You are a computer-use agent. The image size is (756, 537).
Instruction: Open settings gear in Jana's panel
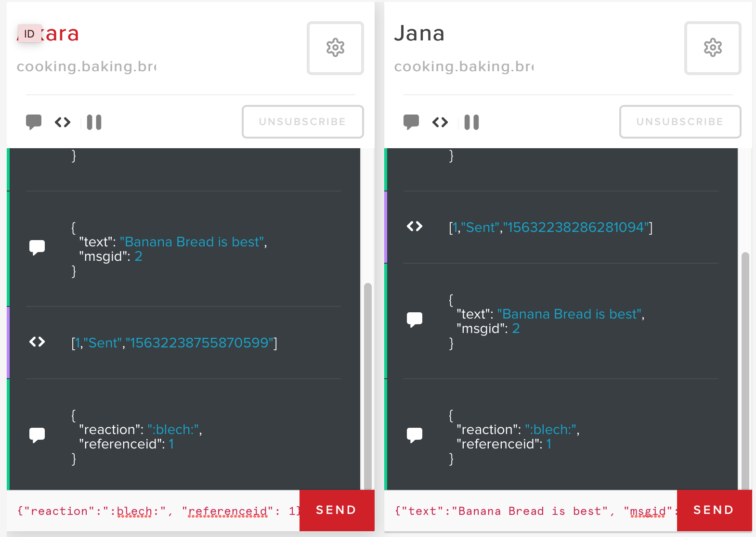coord(713,48)
